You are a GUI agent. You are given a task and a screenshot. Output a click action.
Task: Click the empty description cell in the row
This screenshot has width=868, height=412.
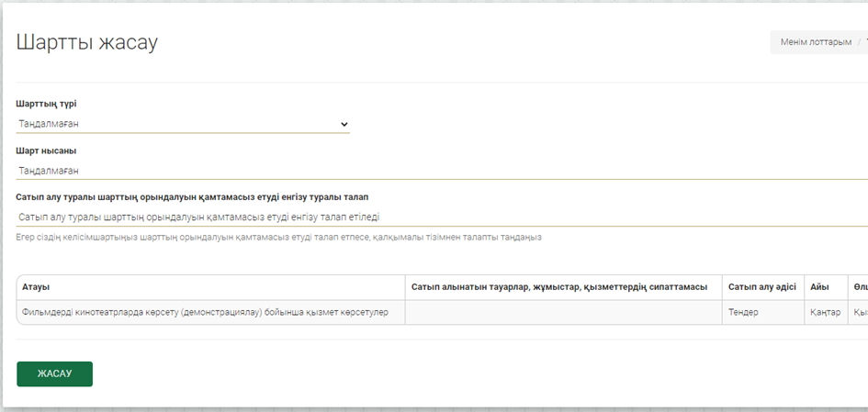[x=563, y=312]
